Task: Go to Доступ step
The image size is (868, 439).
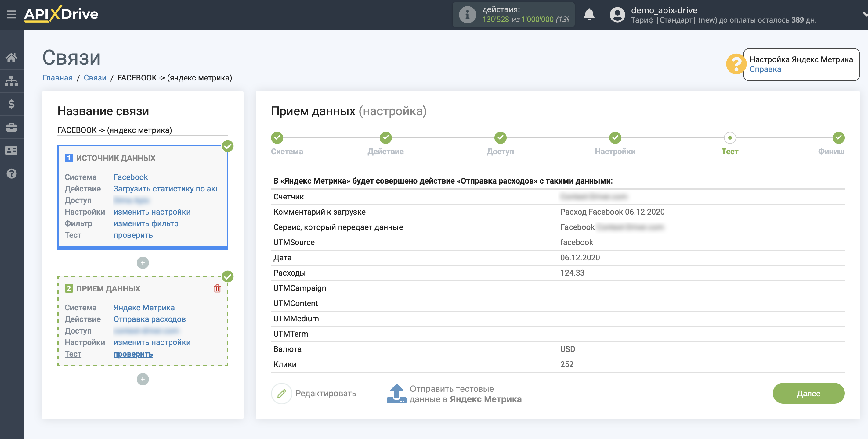Action: [500, 138]
